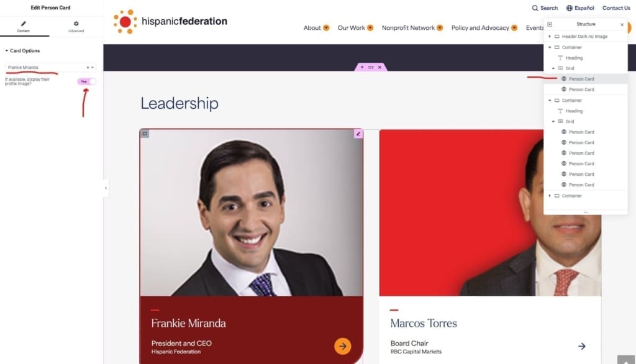This screenshot has height=364, width=636.
Task: Click the plus icon on the section handle
Action: point(362,67)
